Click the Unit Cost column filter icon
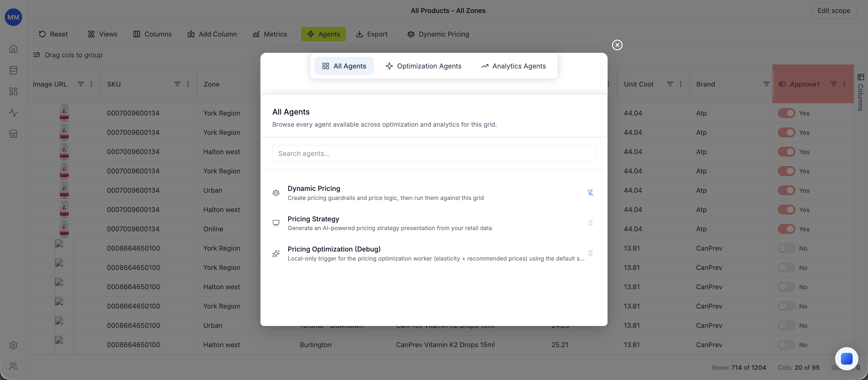Image resolution: width=868 pixels, height=380 pixels. 670,84
